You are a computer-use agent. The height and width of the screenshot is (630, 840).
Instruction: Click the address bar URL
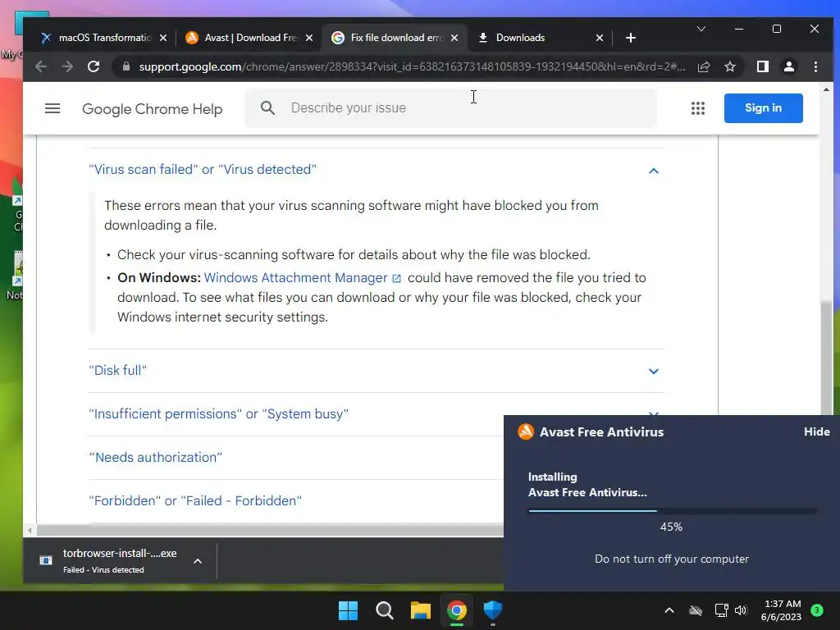pyautogui.click(x=412, y=66)
